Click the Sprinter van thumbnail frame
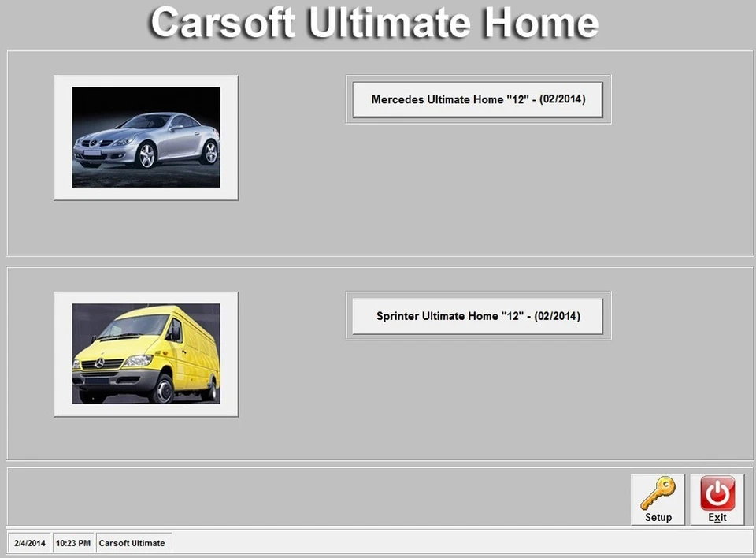Screen dimensions: 756x558 point(145,352)
